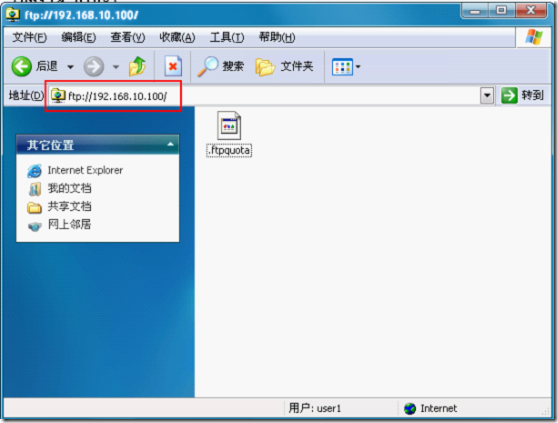Click the grey Forward arrow icon

click(94, 67)
